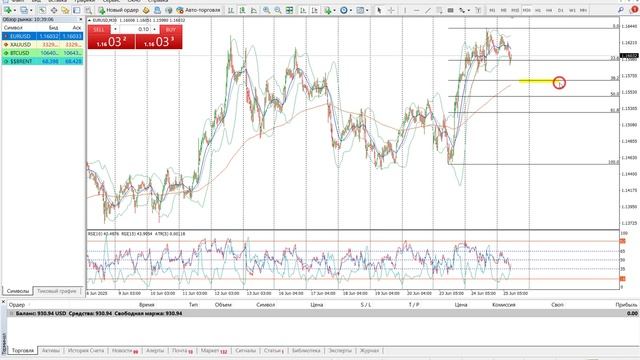Image resolution: width=640 pixels, height=360 pixels.
Task: Open the Журнал tab
Action: click(369, 351)
